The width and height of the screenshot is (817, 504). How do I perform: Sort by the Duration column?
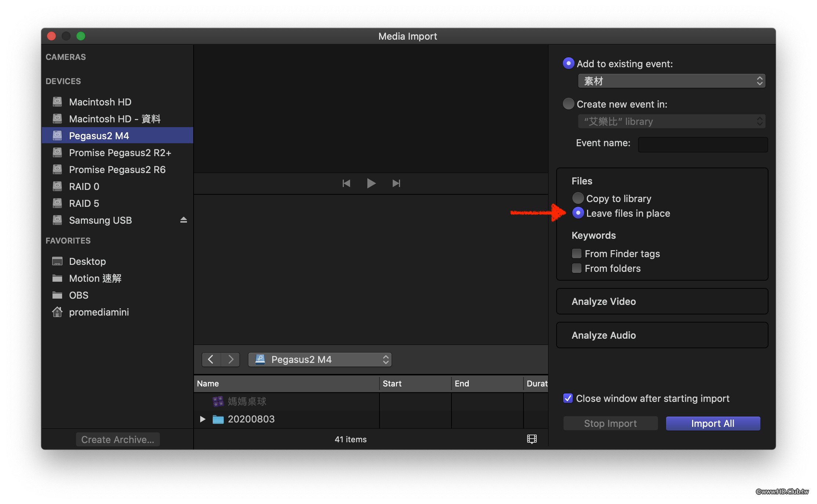[536, 384]
